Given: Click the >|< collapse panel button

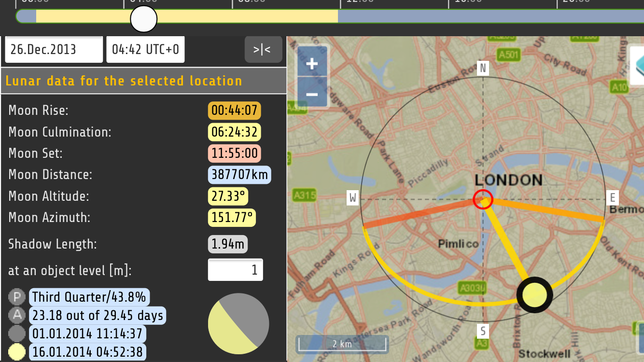Looking at the screenshot, I should (263, 49).
